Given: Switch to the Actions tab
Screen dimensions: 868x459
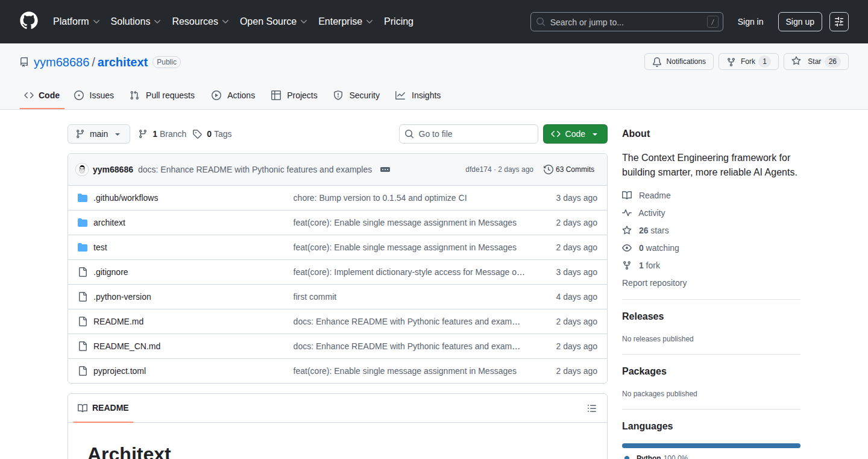Looking at the screenshot, I should (233, 95).
